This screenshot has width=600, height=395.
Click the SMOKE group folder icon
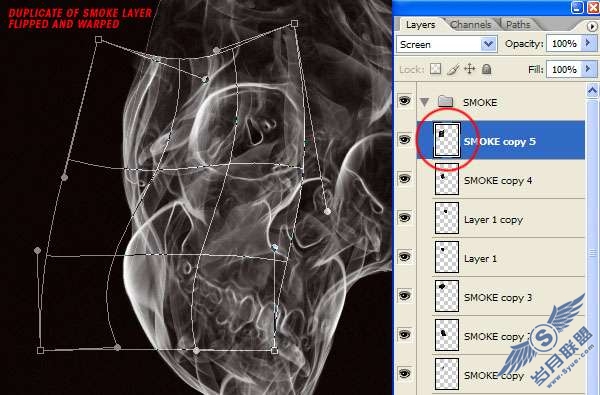[445, 102]
